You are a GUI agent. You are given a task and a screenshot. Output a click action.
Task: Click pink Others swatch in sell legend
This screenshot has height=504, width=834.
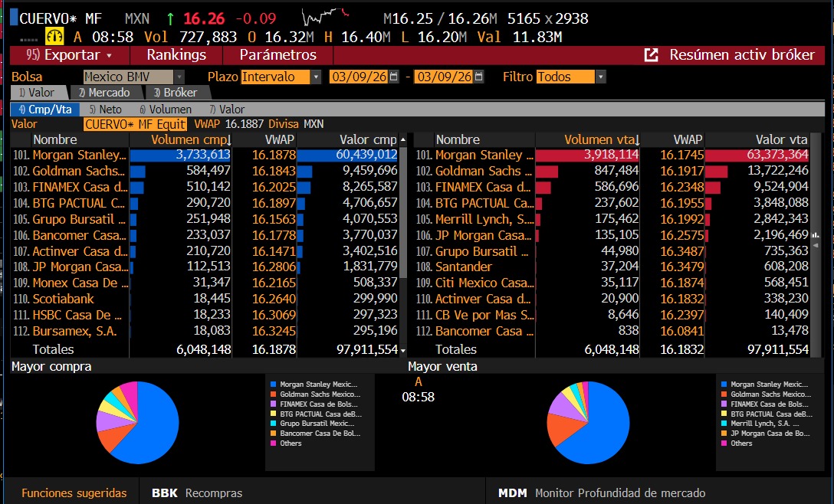point(724,443)
